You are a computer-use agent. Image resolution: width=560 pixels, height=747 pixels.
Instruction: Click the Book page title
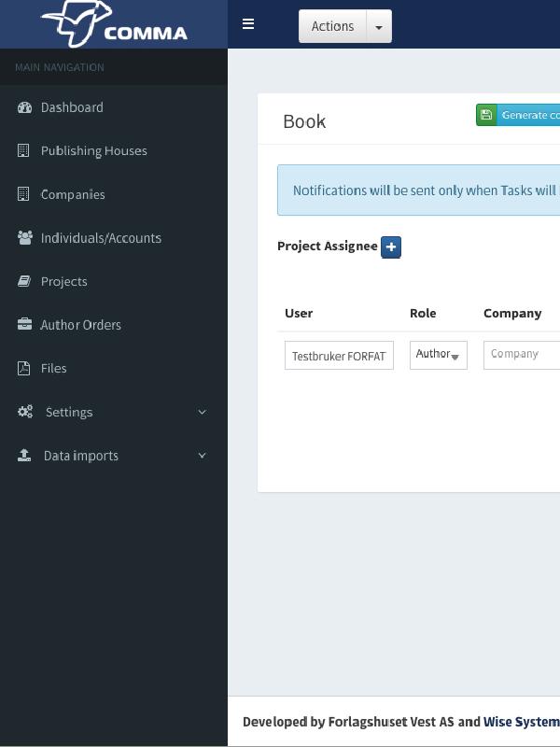pyautogui.click(x=305, y=121)
